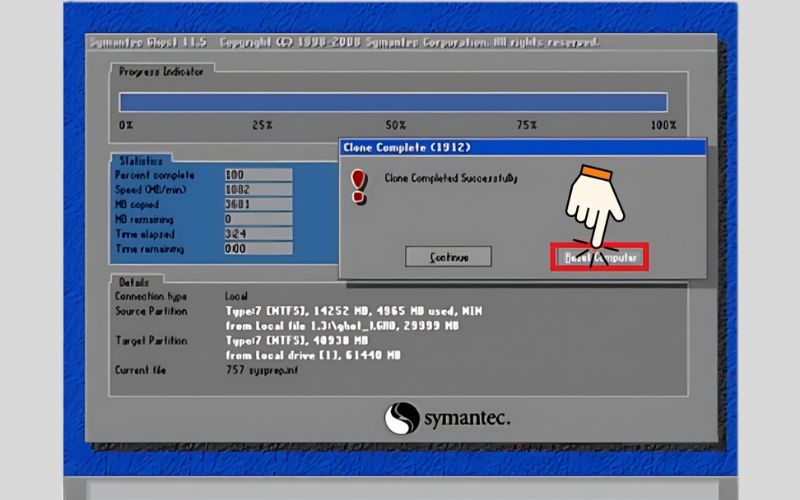Select the Speed (MB/min) value field
This screenshot has width=800, height=500.
click(x=258, y=190)
